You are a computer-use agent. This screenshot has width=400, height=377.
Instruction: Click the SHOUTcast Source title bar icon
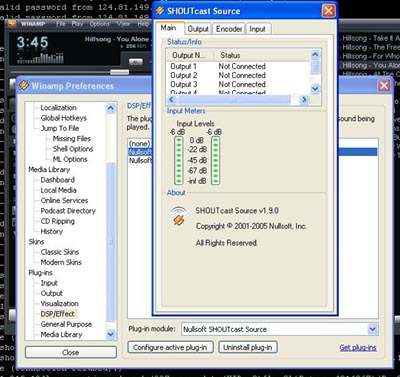(x=160, y=11)
